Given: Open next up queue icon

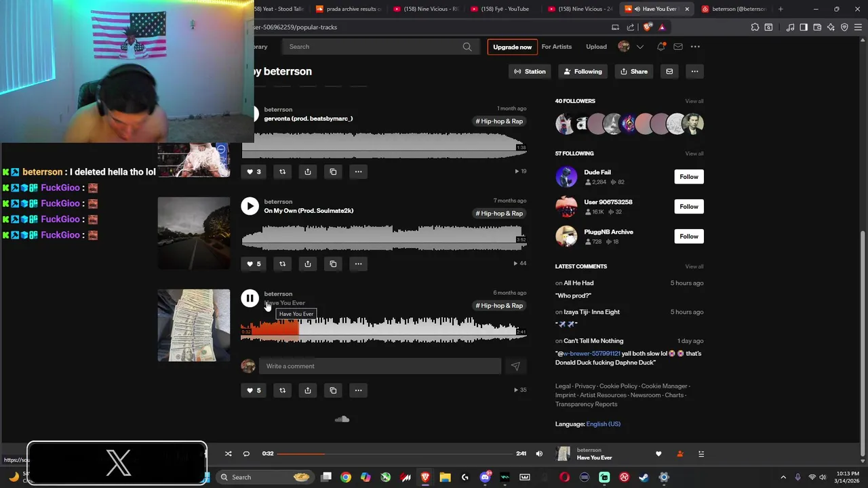Looking at the screenshot, I should tap(701, 454).
